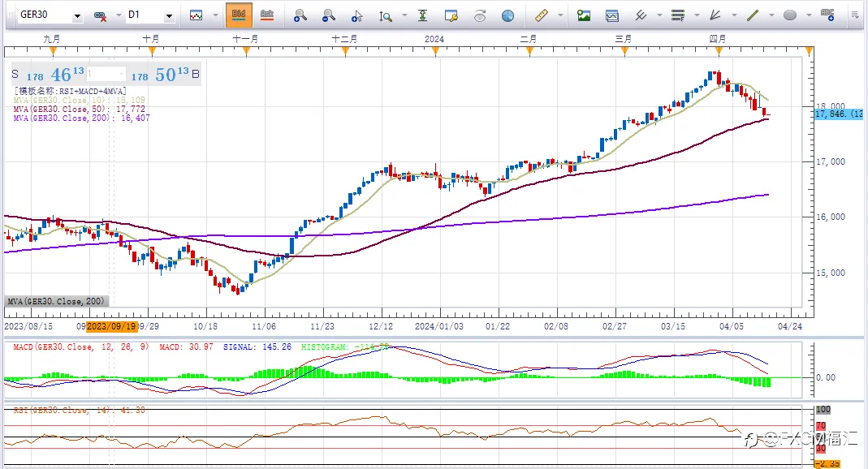Click the RSI indicator label text
This screenshot has height=469, width=868.
point(79,411)
